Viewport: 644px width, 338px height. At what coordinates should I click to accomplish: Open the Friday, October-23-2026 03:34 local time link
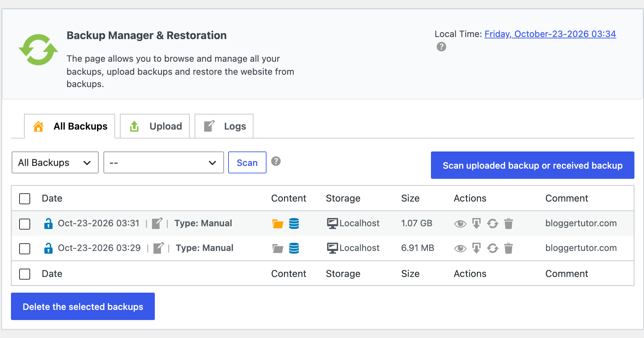coord(550,34)
